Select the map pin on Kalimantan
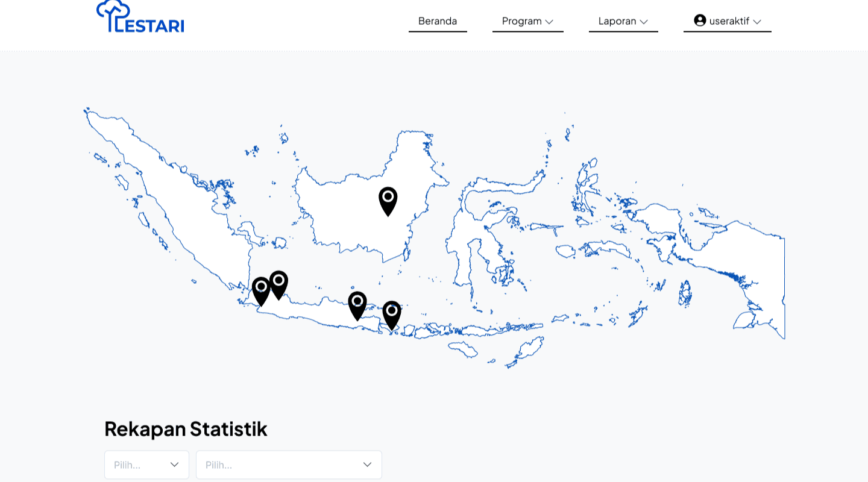 point(388,201)
